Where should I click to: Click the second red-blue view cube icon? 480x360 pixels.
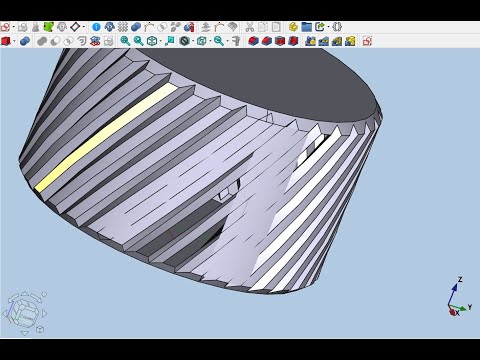click(x=267, y=41)
